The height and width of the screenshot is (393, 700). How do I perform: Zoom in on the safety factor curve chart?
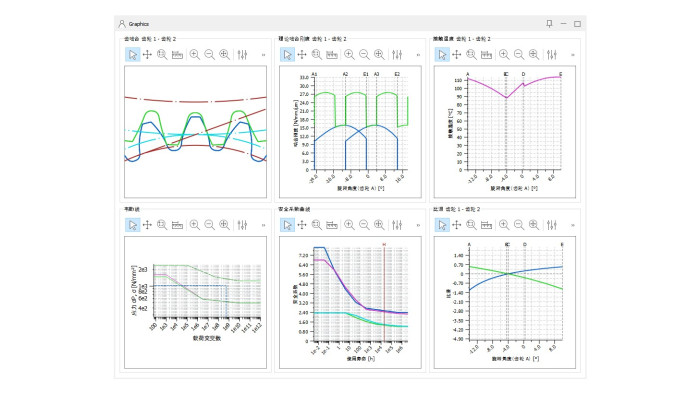(350, 225)
